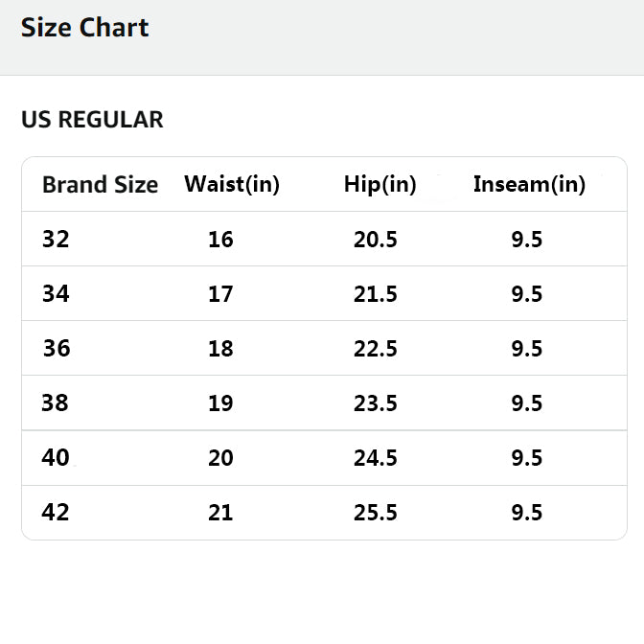Click inseam 9.5 in size 32 row
The width and height of the screenshot is (644, 644).
coord(527,240)
